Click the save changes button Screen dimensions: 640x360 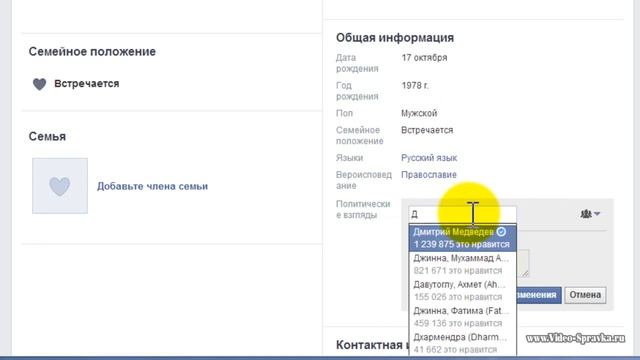pyautogui.click(x=538, y=295)
